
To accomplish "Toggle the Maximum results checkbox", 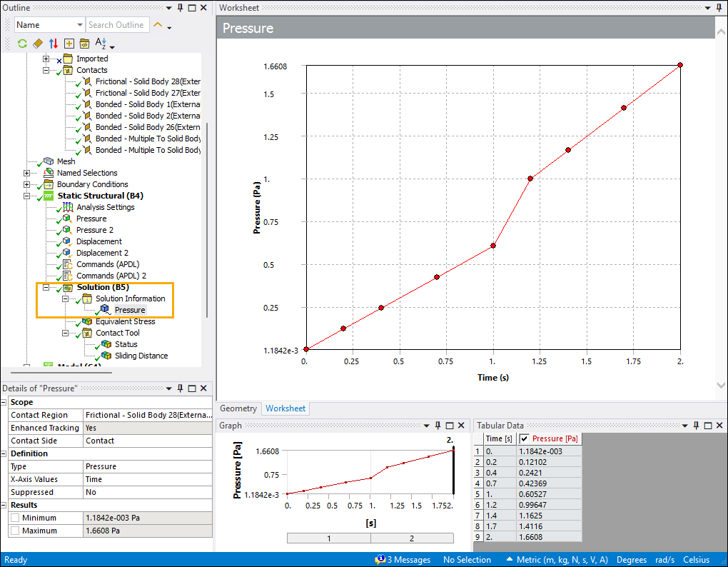I will click(x=15, y=531).
